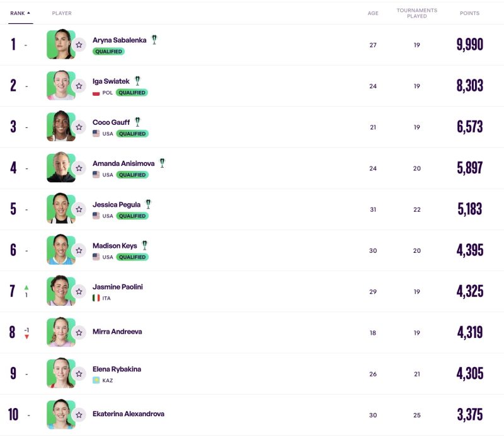Open Ekaterina Alexandrova's player profile link
Image resolution: width=504 pixels, height=437 pixels.
129,414
